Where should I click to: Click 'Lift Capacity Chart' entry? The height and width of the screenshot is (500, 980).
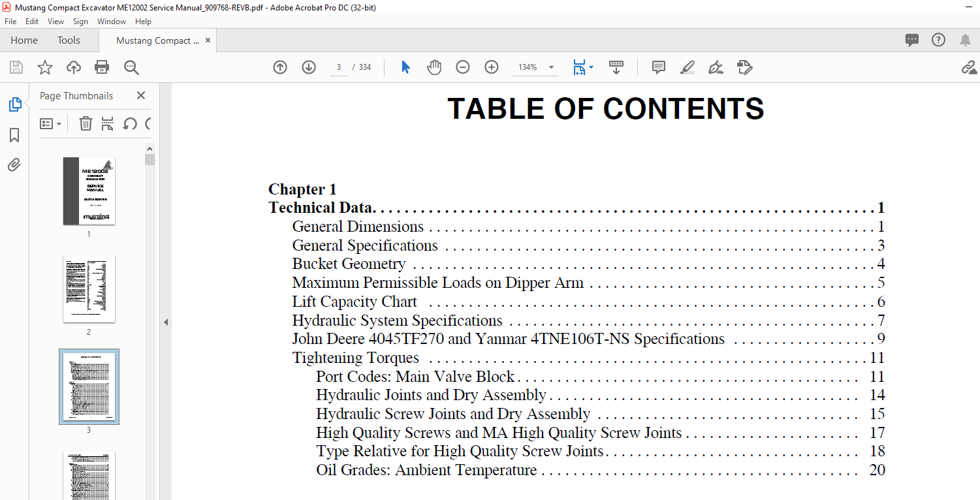pos(355,302)
